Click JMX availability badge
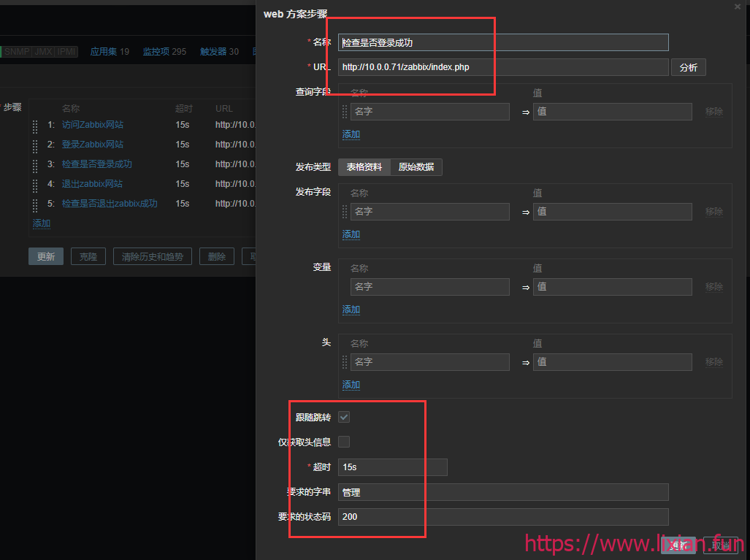 click(x=44, y=52)
